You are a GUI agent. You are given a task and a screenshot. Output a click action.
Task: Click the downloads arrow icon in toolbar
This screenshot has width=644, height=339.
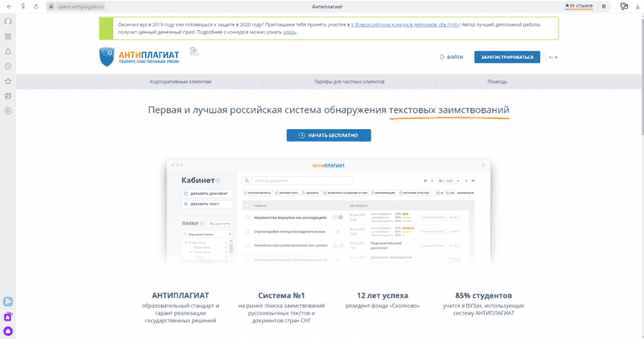click(637, 6)
